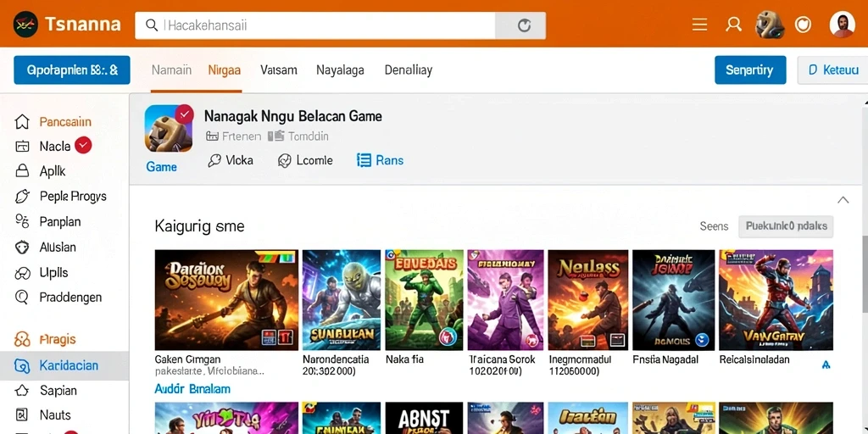The image size is (868, 434).
Task: Toggle the red check badge next to Nacla
Action: (x=83, y=146)
